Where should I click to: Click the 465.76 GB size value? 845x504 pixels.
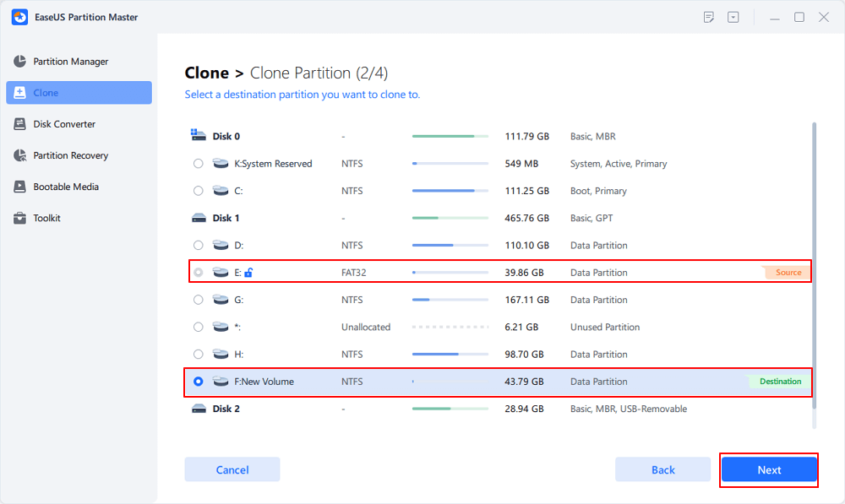click(527, 218)
